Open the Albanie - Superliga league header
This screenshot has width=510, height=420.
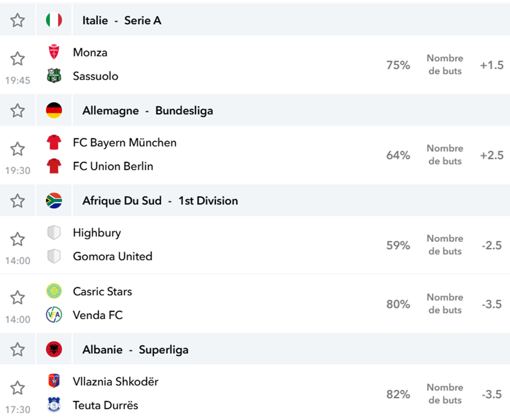pos(135,350)
